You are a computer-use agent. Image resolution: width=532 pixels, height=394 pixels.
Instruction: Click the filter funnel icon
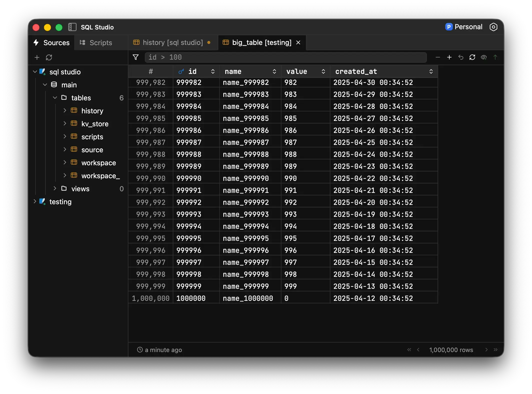pos(135,57)
